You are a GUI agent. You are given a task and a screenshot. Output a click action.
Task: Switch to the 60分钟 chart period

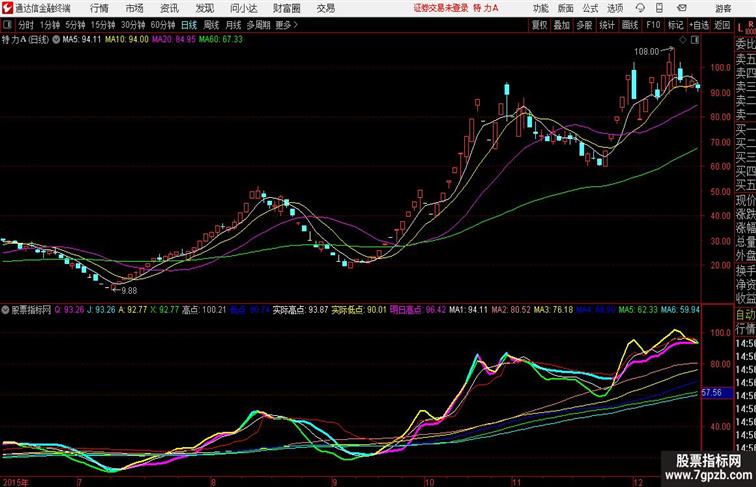[x=163, y=25]
